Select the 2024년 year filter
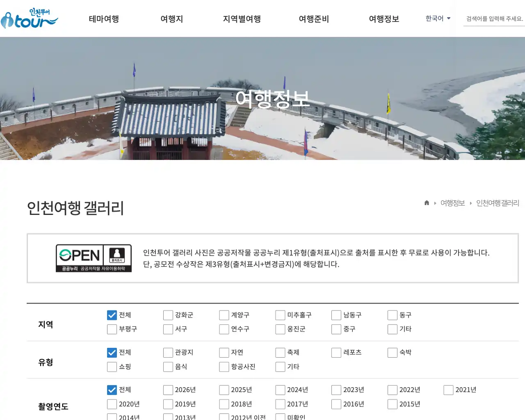The width and height of the screenshot is (525, 420). coord(280,390)
